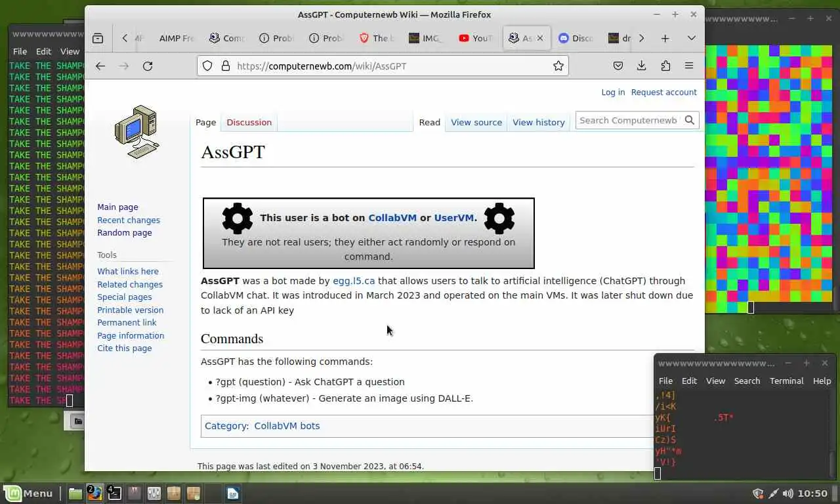The width and height of the screenshot is (840, 504).
Task: Open the Main page sidebar link
Action: [117, 207]
